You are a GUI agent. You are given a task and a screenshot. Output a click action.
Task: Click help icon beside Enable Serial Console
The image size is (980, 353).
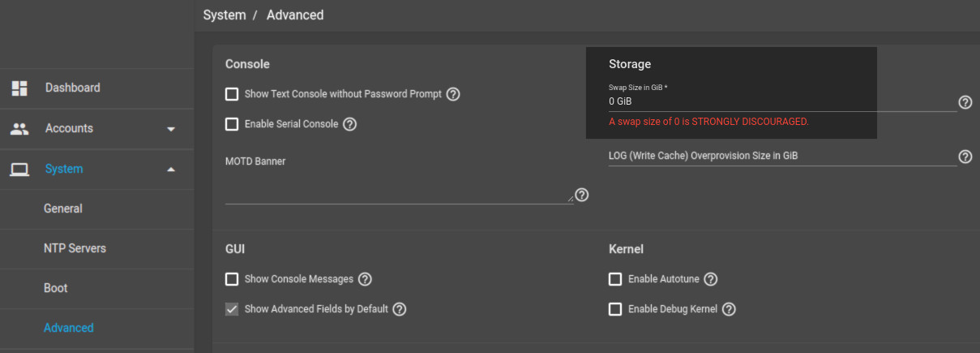click(x=349, y=124)
